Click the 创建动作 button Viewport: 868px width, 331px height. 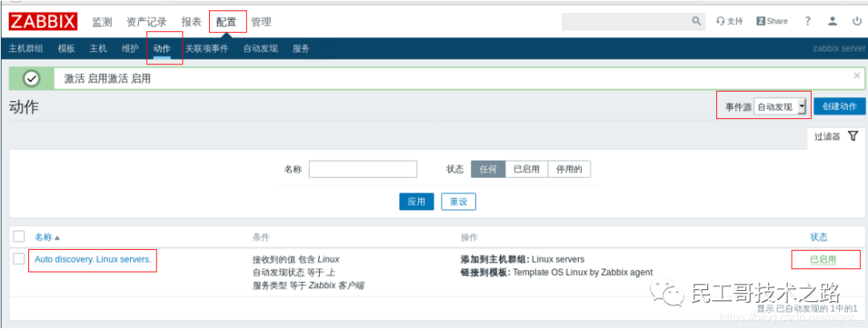(839, 107)
